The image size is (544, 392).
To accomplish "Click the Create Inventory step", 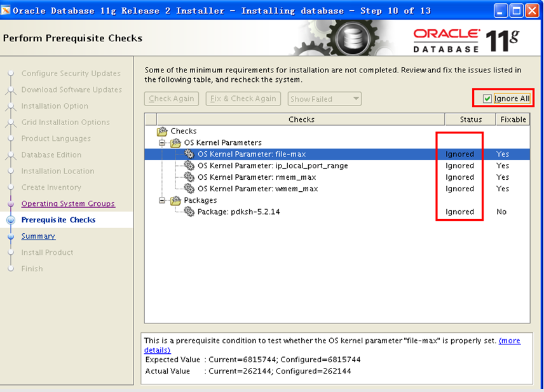I will pyautogui.click(x=51, y=187).
